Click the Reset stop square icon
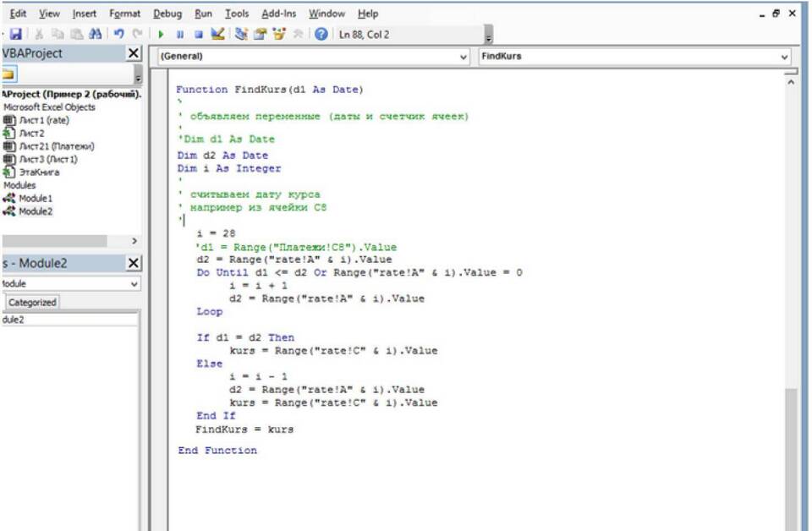Screen dimensions: 812x531 point(198,35)
